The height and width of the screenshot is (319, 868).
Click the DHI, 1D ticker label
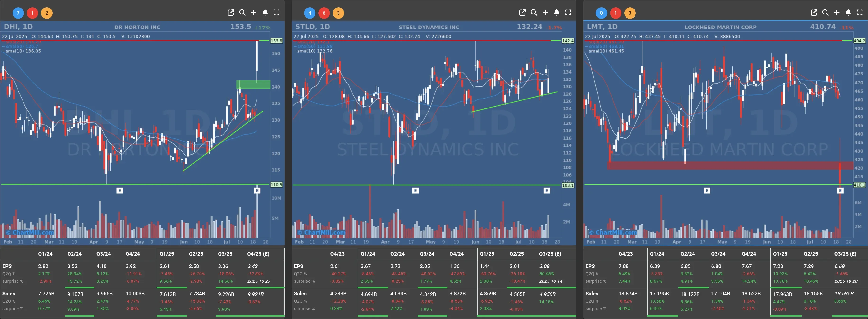18,27
